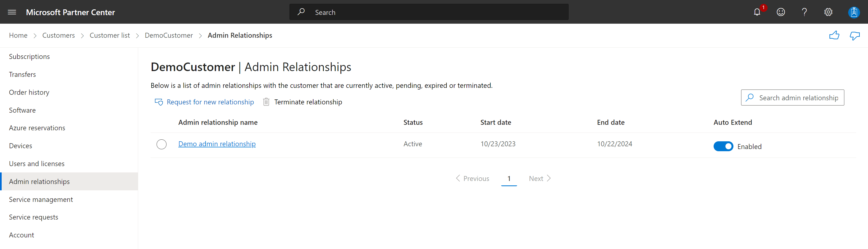Image resolution: width=868 pixels, height=249 pixels.
Task: Click the smiley feedback icon
Action: coord(781,12)
